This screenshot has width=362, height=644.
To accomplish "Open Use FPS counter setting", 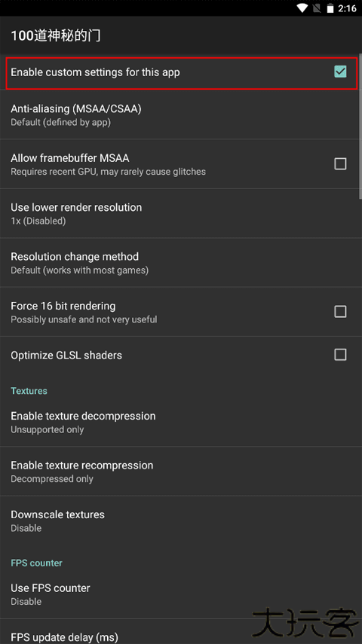I will pyautogui.click(x=179, y=594).
